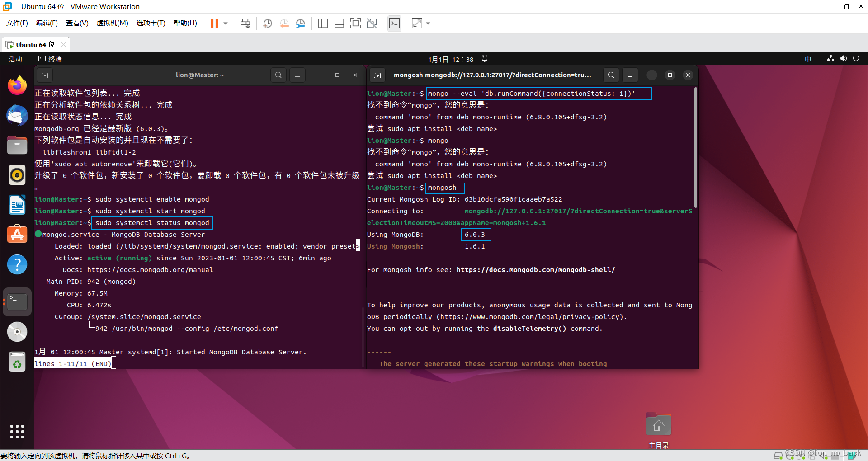868x461 pixels.
Task: Click the lion@Master terminal window title
Action: pyautogui.click(x=200, y=75)
